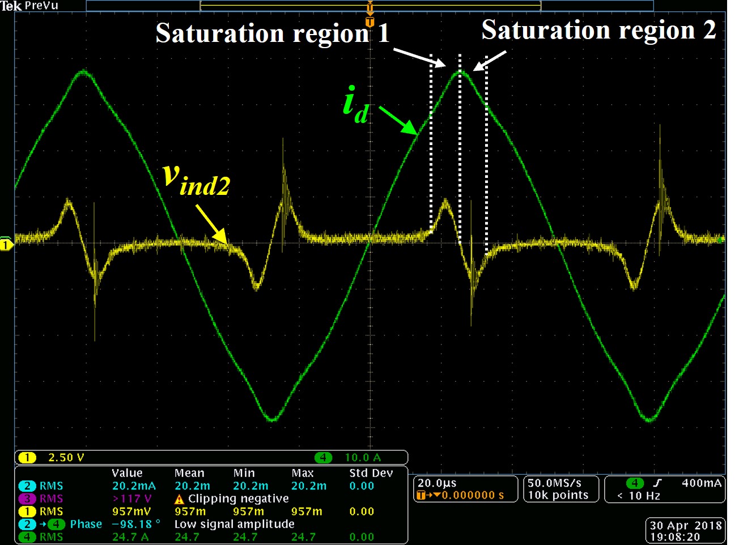Click the 400mA trigger level readout
The width and height of the screenshot is (756, 545).
tap(701, 483)
